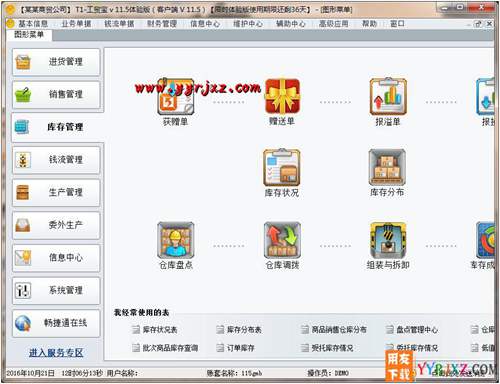Open the 库存分布表 report

point(239,330)
